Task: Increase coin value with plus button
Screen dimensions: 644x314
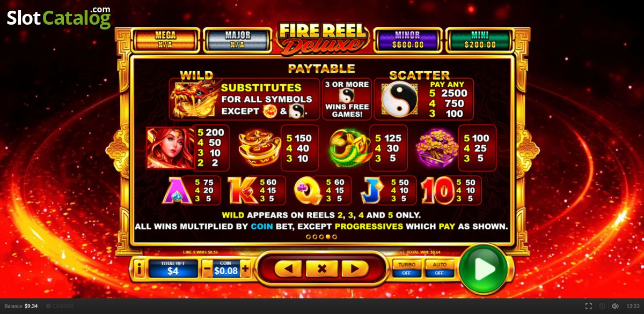Action: click(245, 269)
